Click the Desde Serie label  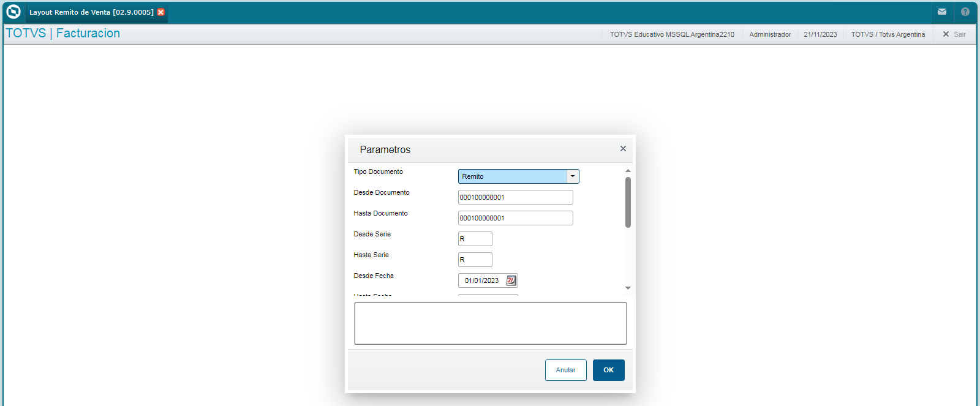[x=372, y=234]
